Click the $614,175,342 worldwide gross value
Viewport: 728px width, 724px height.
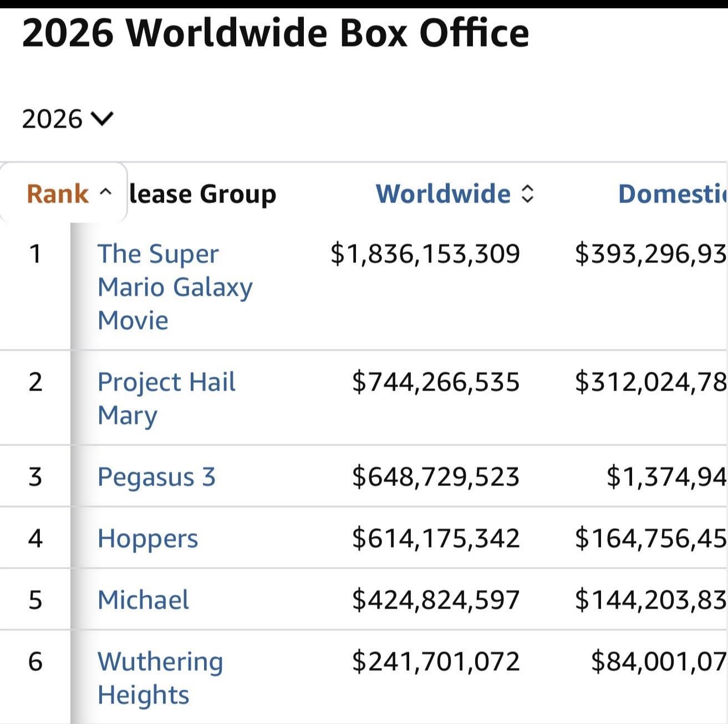coord(436,538)
